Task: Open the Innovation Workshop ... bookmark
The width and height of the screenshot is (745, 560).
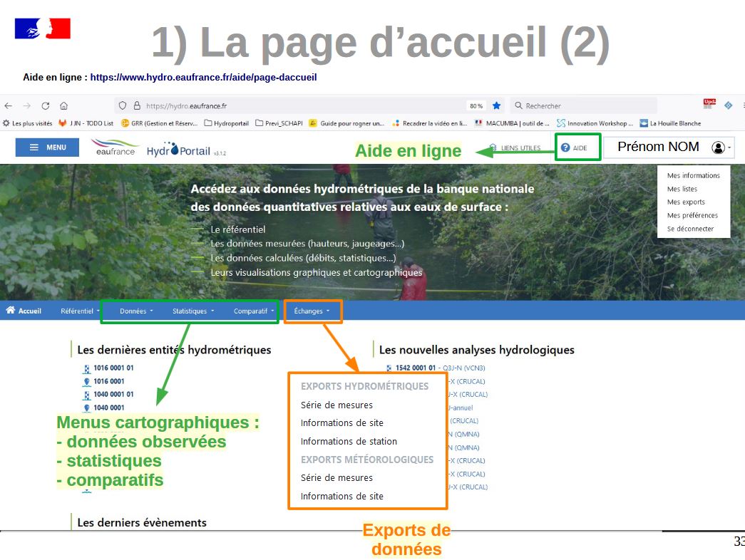Action: tap(595, 123)
